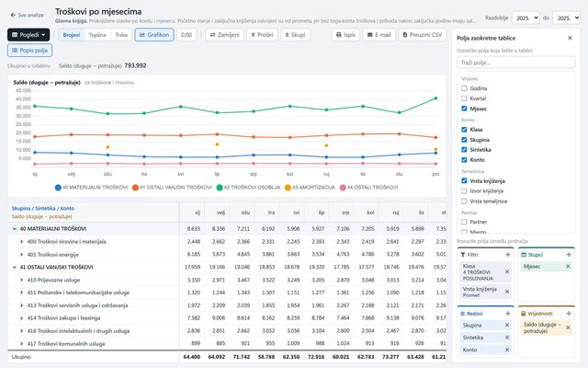Toggle 0,00 decimals button
This screenshot has height=368, width=588.
[187, 35]
